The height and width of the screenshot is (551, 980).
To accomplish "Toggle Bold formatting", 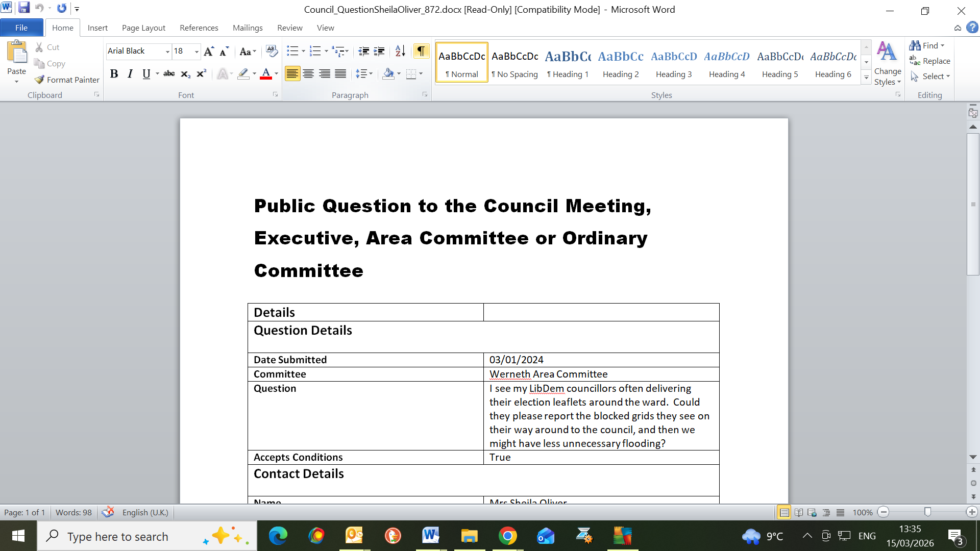I will pyautogui.click(x=114, y=74).
